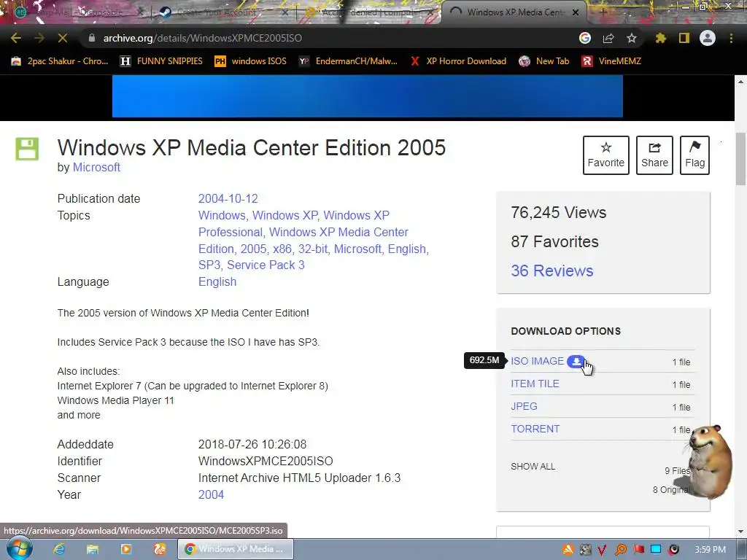This screenshot has height=560, width=747.
Task: Launch Internet Explorer from the taskbar
Action: point(59,549)
